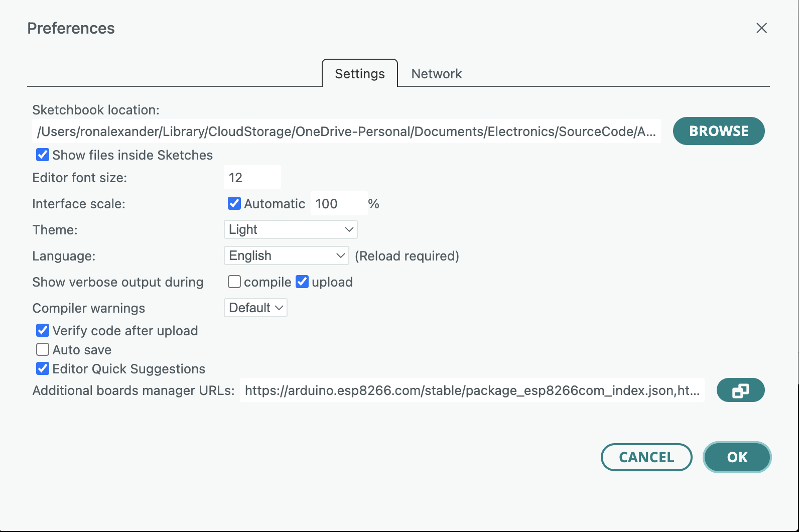This screenshot has width=799, height=532.
Task: Open Compiler warnings Default dropdown
Action: [x=255, y=308]
